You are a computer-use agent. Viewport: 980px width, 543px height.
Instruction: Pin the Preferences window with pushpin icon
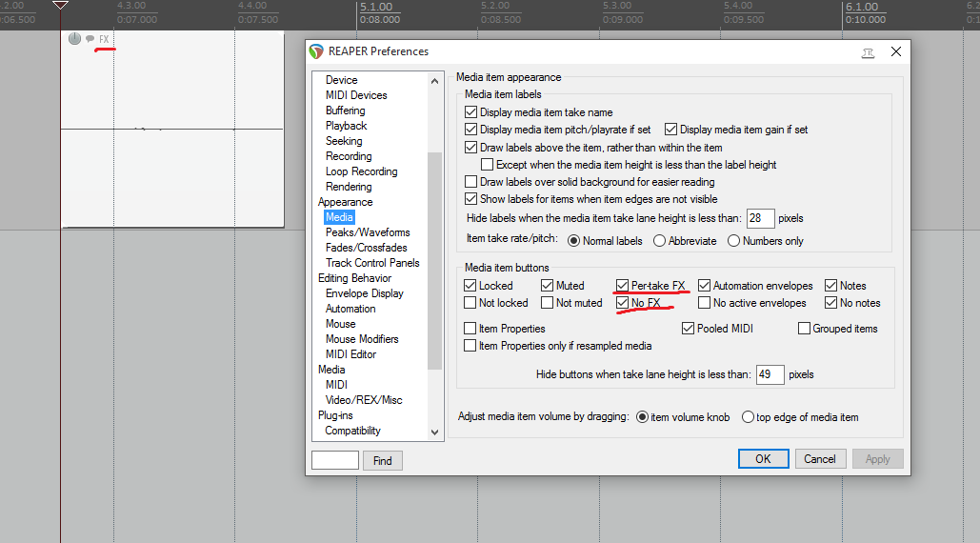869,52
